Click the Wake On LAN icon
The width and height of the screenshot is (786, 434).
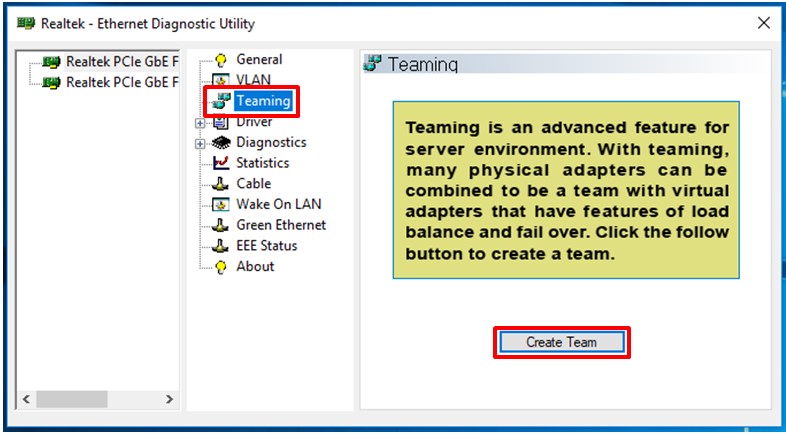pos(221,204)
